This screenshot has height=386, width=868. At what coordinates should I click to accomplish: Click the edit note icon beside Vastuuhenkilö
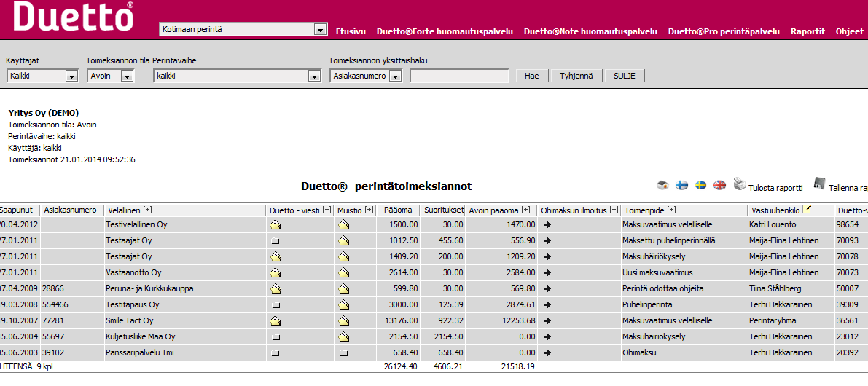point(807,210)
